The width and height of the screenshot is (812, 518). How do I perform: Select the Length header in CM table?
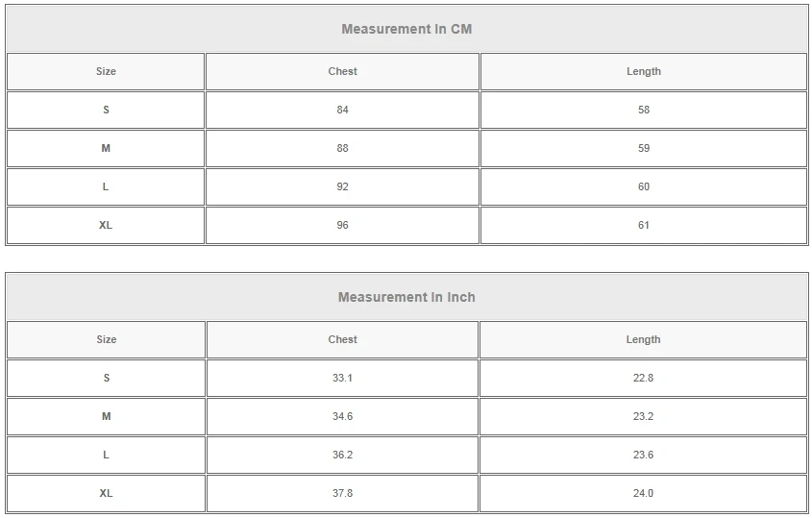coord(643,71)
